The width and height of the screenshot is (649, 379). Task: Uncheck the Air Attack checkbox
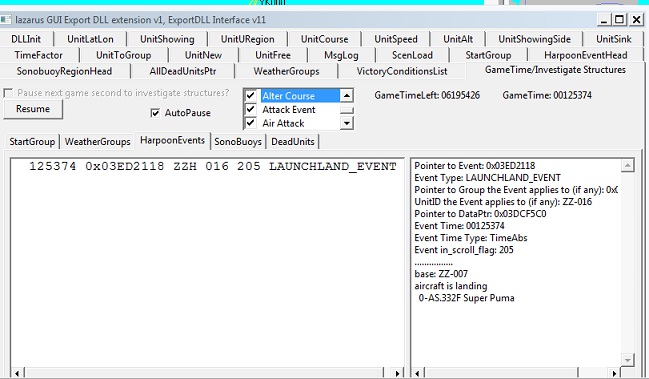click(x=250, y=123)
